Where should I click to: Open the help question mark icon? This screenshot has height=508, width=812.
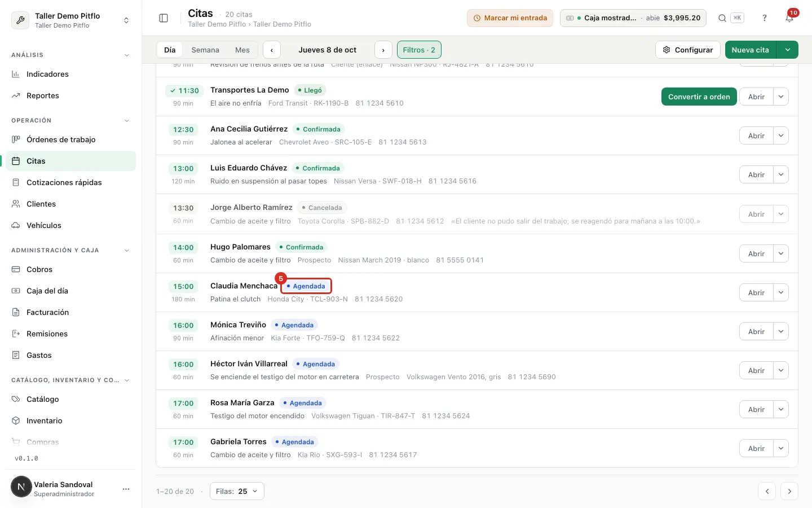pyautogui.click(x=765, y=18)
